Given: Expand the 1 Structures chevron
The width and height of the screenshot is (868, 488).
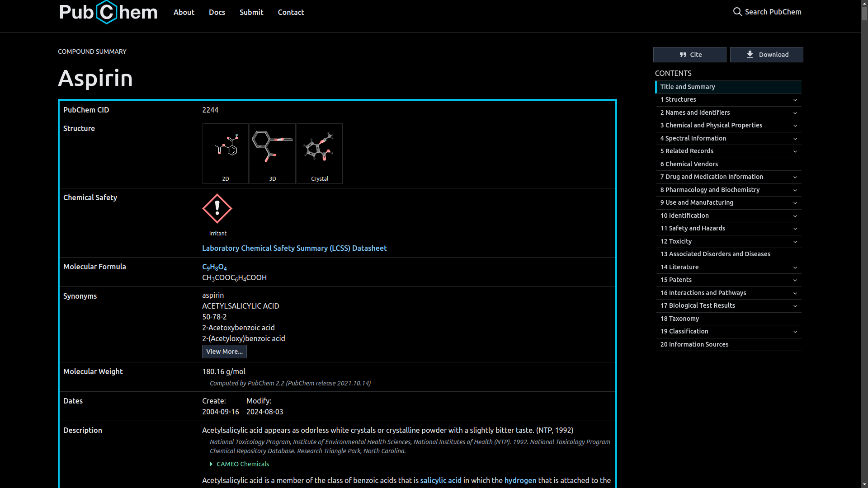Looking at the screenshot, I should pos(795,100).
